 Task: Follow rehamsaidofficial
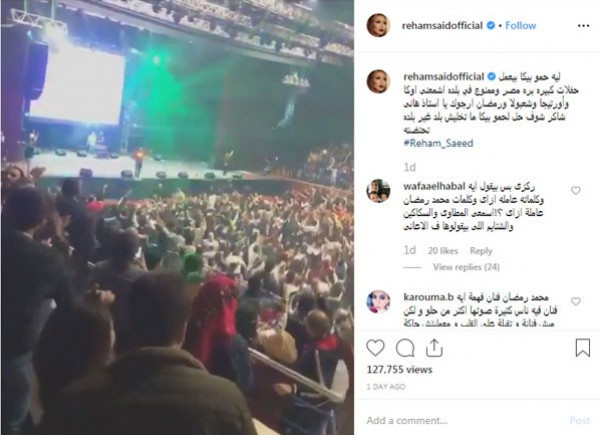pyautogui.click(x=520, y=26)
